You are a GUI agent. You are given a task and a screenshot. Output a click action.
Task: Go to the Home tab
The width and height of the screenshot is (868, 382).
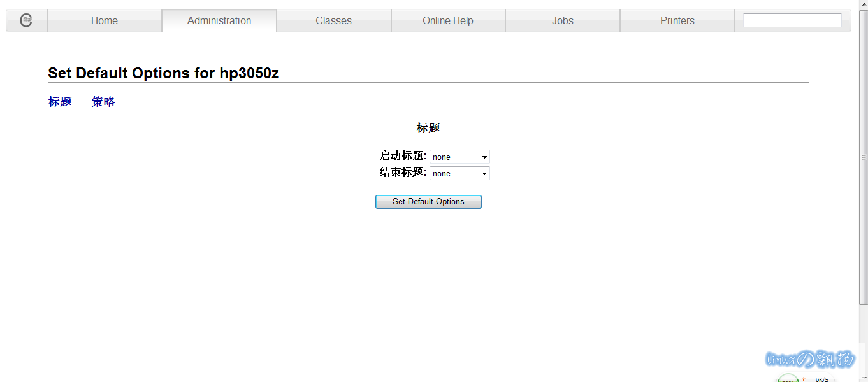coord(104,20)
